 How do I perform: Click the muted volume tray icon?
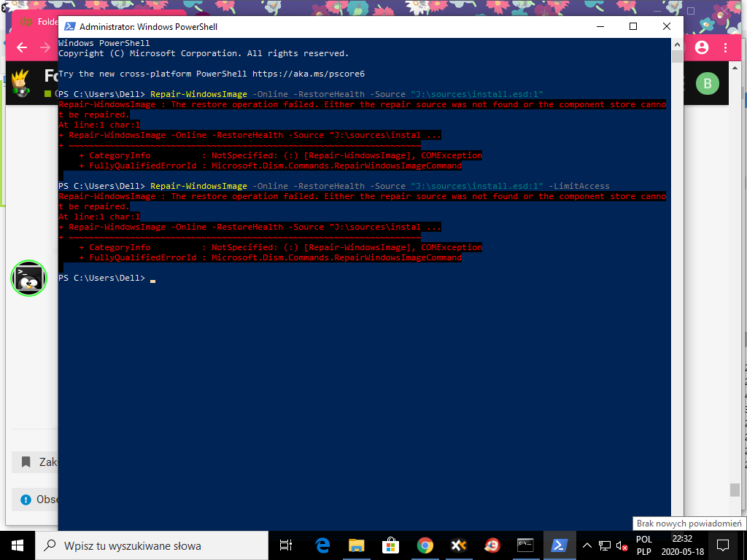pos(622,545)
